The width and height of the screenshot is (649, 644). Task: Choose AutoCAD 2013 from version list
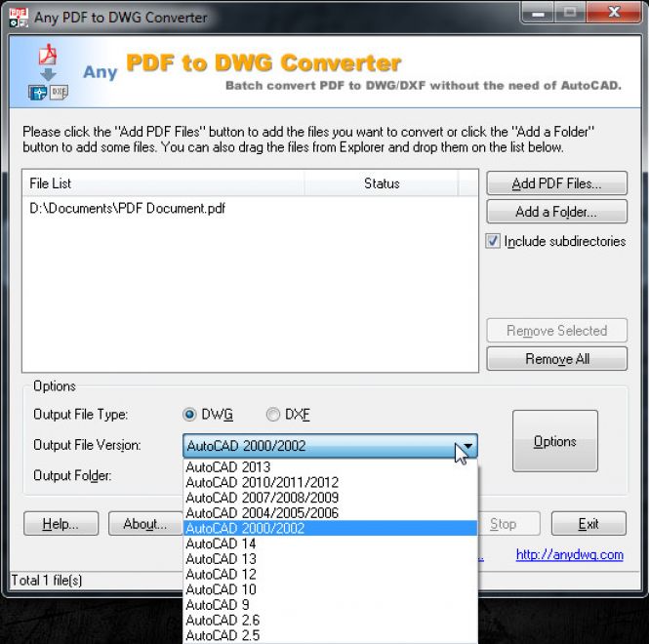pyautogui.click(x=330, y=467)
